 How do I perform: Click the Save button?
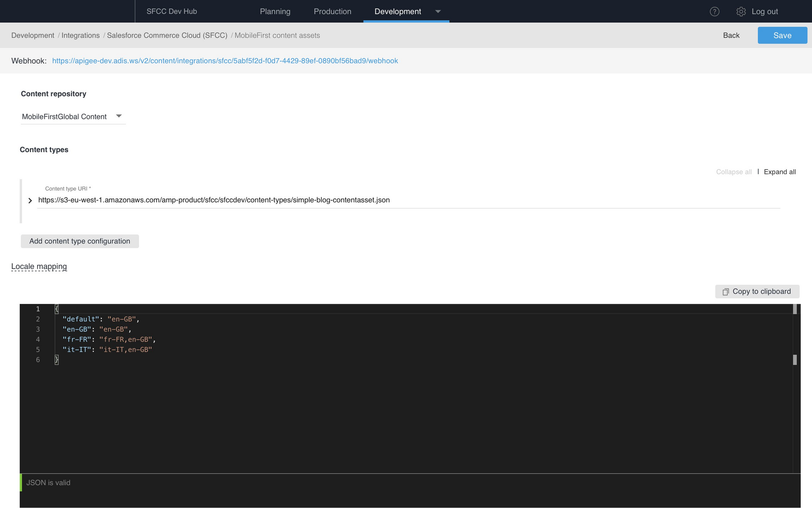click(782, 35)
